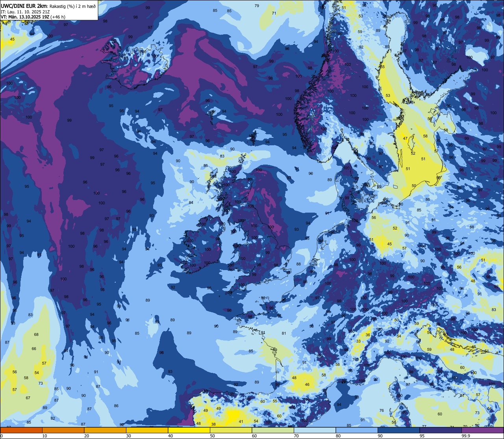Viewport: 504px width, 439px height.
Task: Click the '82' value near the bottom-left corner
Action: pos(53,419)
